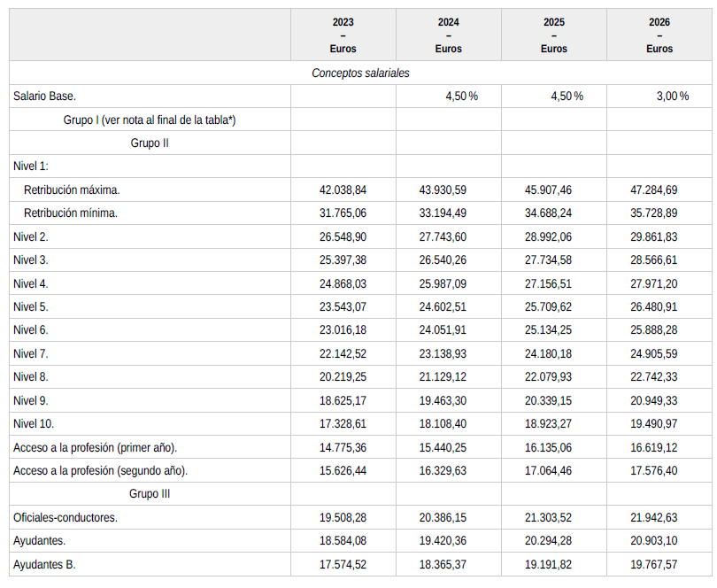
Task: Click the 4,50 % value under 2024
Action: tap(461, 97)
